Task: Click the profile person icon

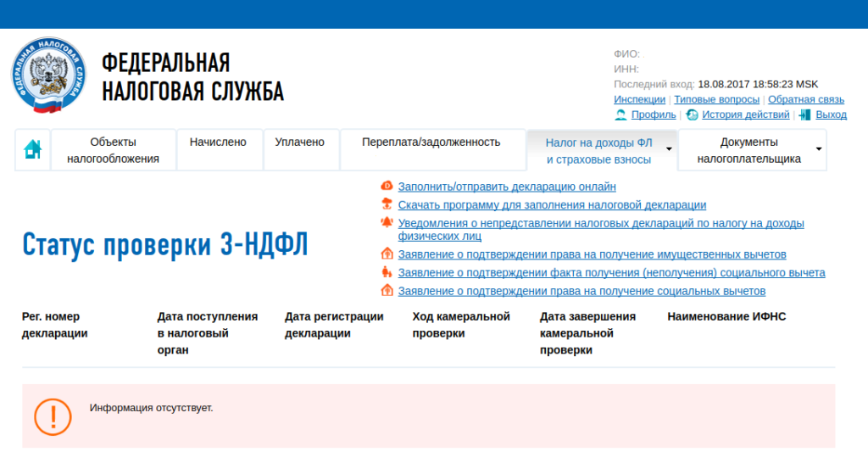Action: pos(620,114)
